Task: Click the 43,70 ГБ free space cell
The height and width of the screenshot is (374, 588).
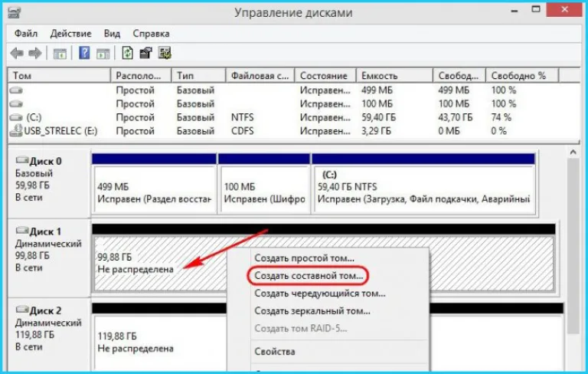Action: click(456, 117)
